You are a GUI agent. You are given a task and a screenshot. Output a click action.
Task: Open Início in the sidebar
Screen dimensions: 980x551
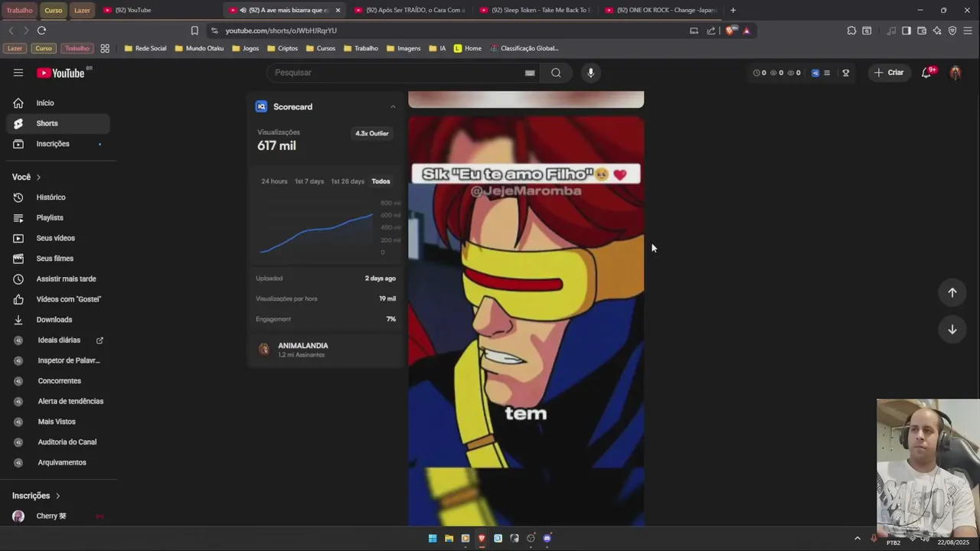[x=58, y=103]
